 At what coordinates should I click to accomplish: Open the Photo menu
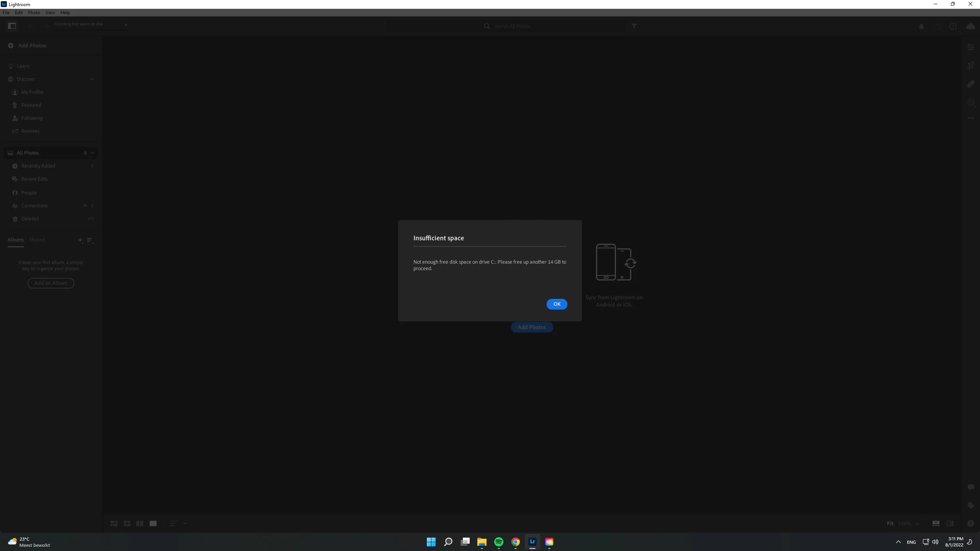(x=34, y=13)
